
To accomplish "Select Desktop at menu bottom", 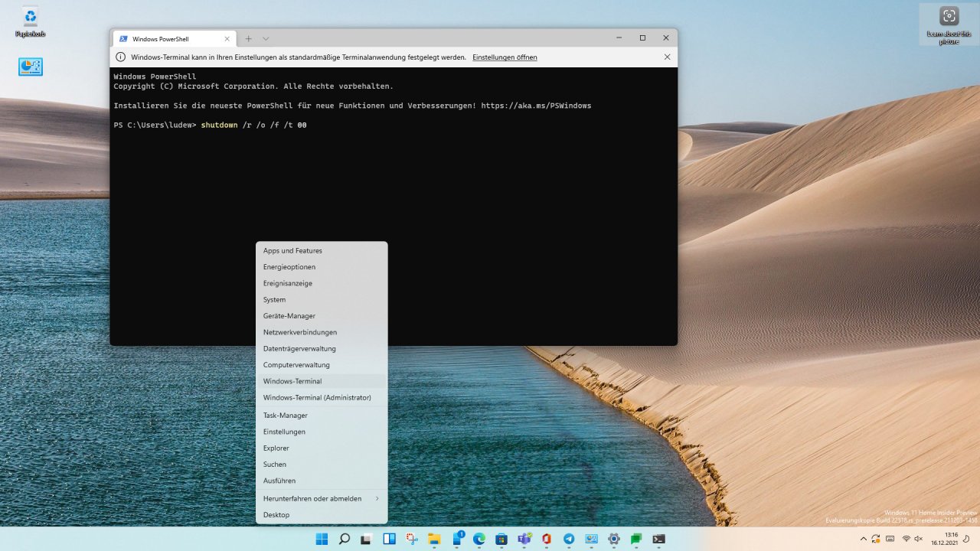I will tap(322, 515).
